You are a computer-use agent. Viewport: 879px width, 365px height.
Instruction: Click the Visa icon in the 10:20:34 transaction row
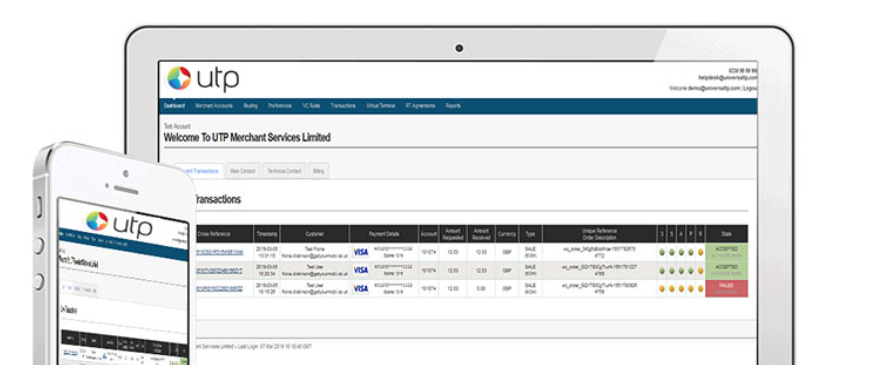(x=361, y=270)
